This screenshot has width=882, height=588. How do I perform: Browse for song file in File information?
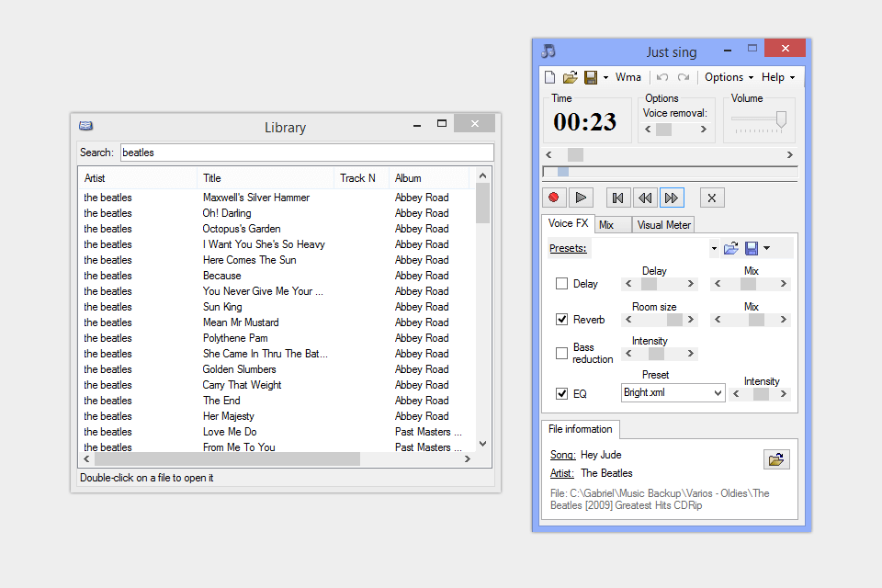coord(776,459)
